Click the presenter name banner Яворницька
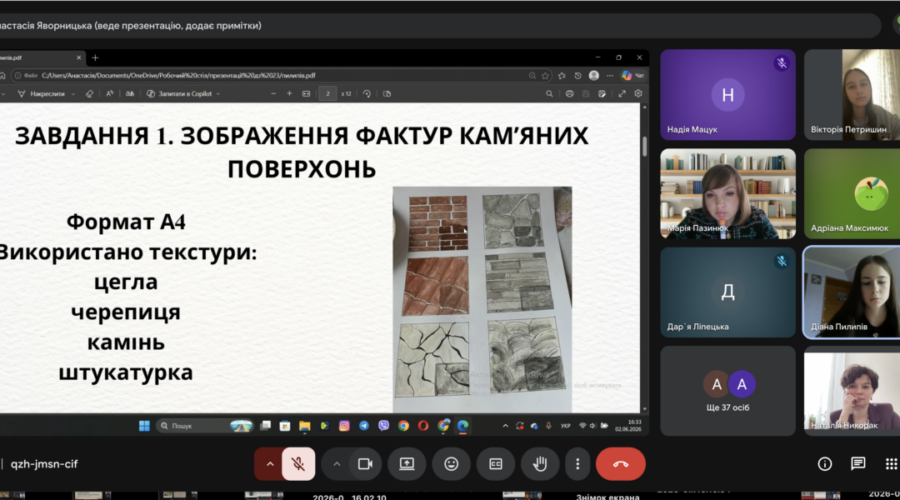900x500 pixels. [x=131, y=25]
